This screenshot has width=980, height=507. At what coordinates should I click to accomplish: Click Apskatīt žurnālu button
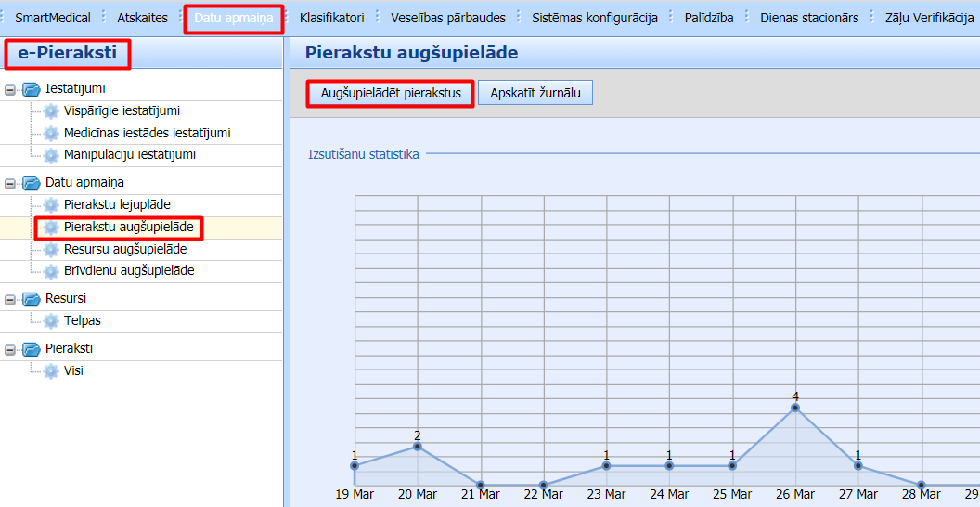535,93
